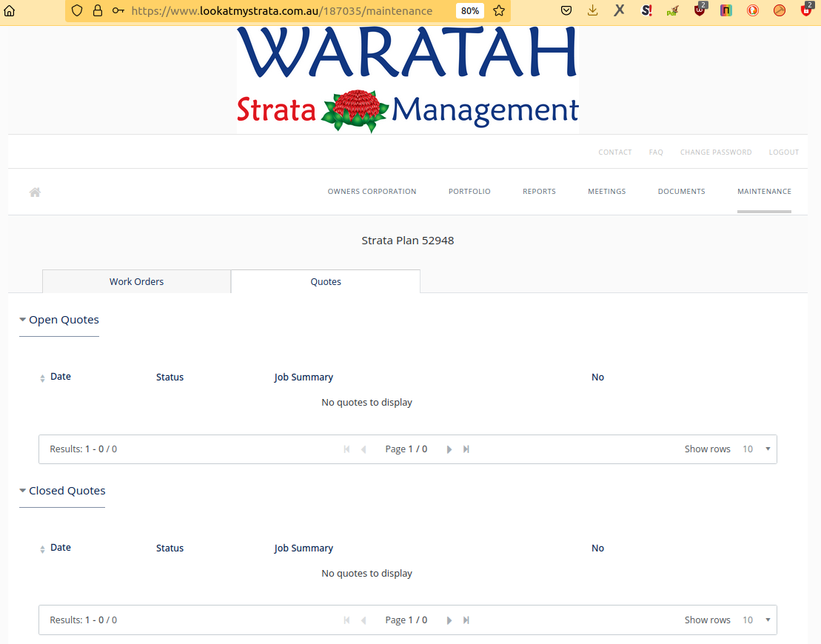The height and width of the screenshot is (644, 821).
Task: Open the Meetings menu item
Action: [607, 192]
